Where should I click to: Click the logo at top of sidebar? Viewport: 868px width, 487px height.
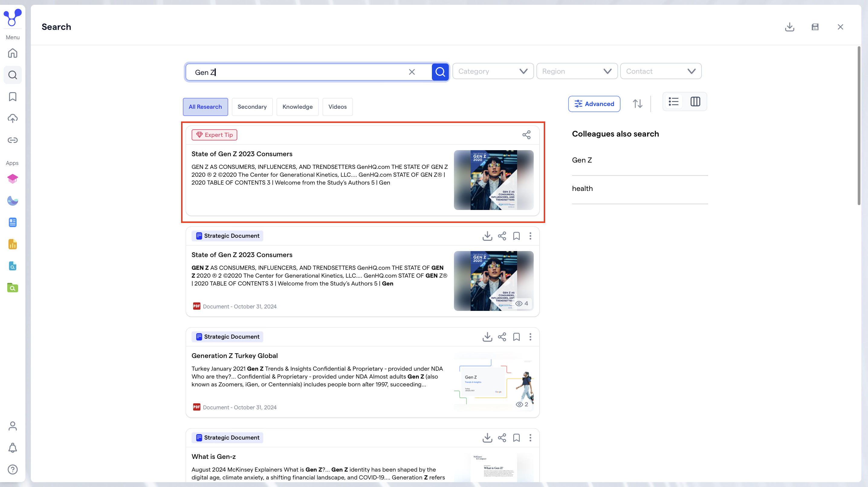(12, 17)
